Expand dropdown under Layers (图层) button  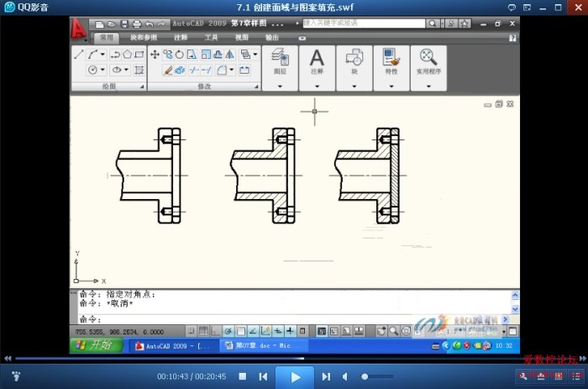click(280, 85)
